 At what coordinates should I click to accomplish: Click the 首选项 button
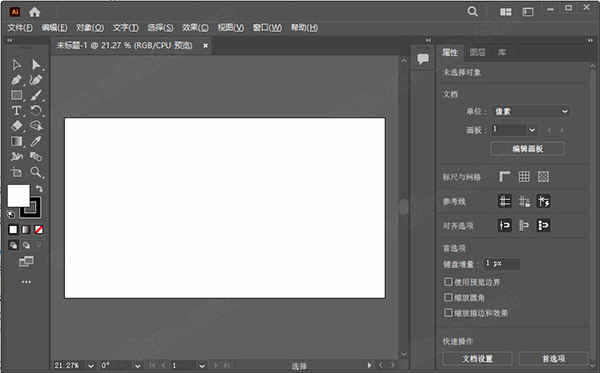(553, 358)
